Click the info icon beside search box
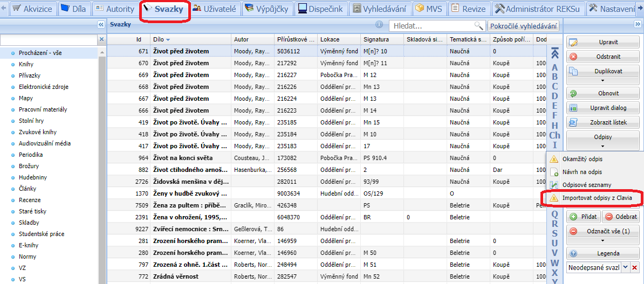This screenshot has width=644, height=284. point(379,25)
